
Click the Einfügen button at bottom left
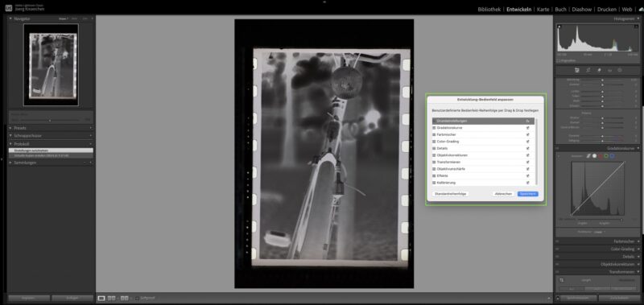(72, 298)
